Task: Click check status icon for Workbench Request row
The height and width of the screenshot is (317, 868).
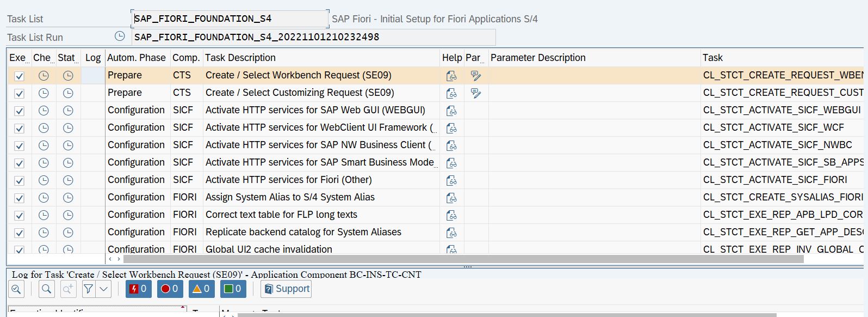Action: (x=44, y=76)
